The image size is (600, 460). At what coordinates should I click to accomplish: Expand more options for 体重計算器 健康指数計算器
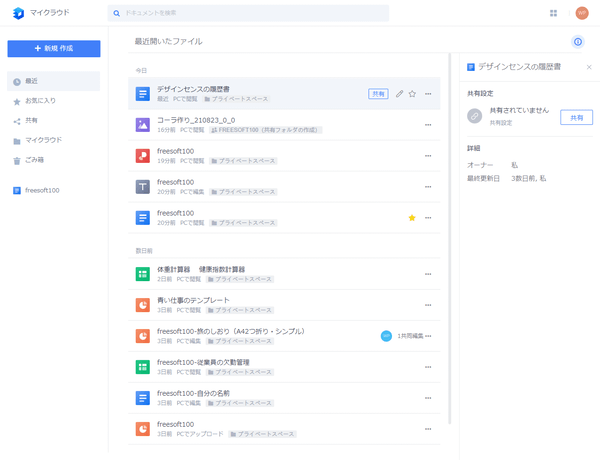coord(428,274)
